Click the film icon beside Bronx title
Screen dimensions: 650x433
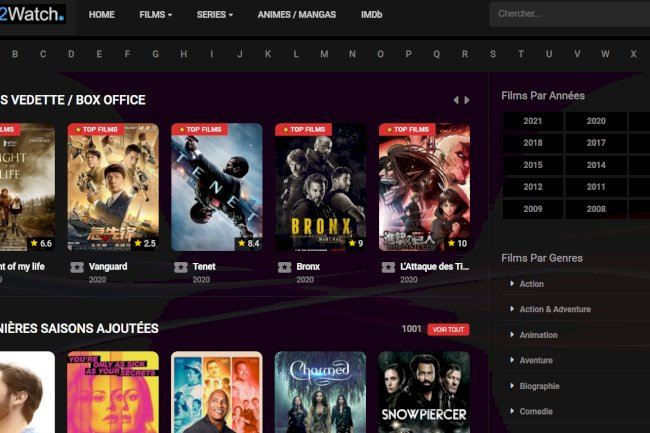(284, 267)
